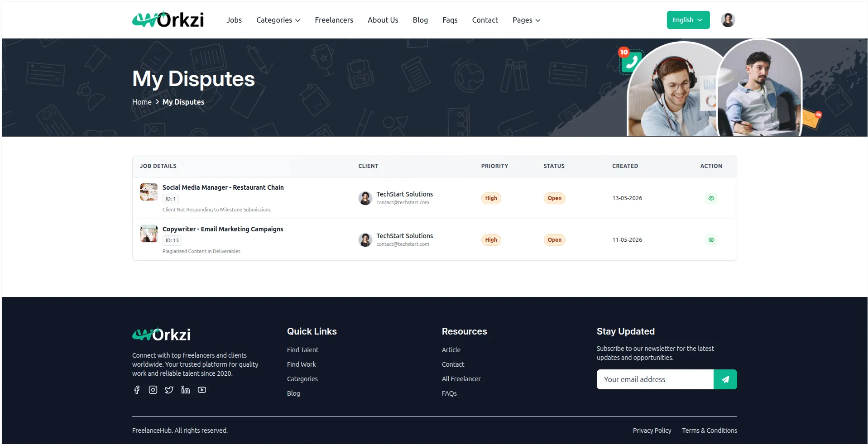Viewport: 868px width, 445px height.
Task: Click the ID: 1 badge
Action: [x=171, y=199]
